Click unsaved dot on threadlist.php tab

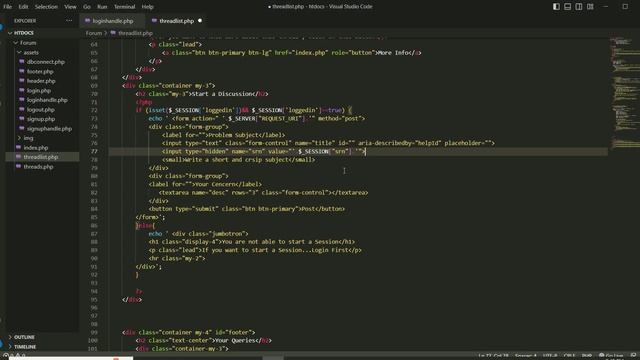[x=200, y=21]
